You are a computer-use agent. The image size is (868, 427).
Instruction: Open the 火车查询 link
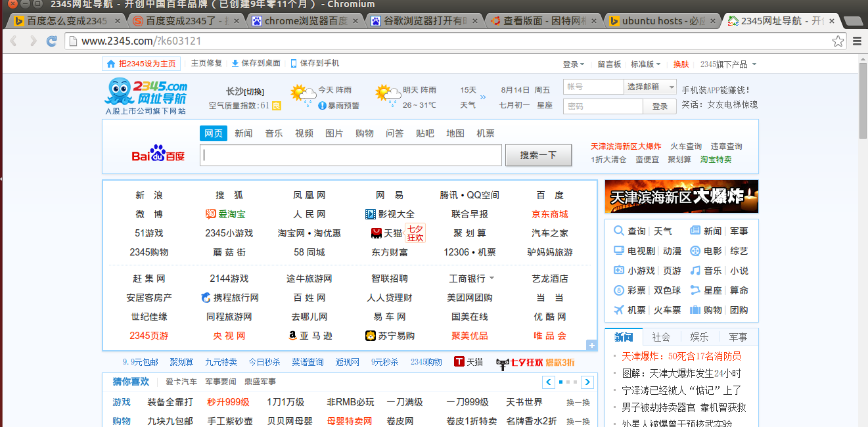coord(686,146)
